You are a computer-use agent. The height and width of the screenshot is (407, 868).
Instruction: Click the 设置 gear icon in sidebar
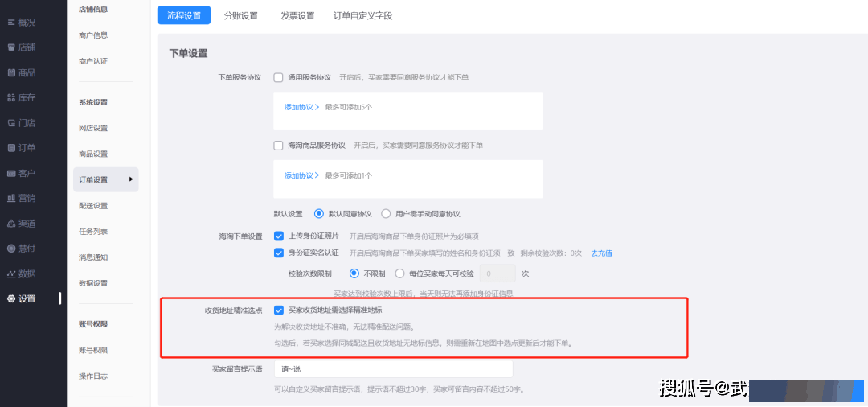pos(11,299)
